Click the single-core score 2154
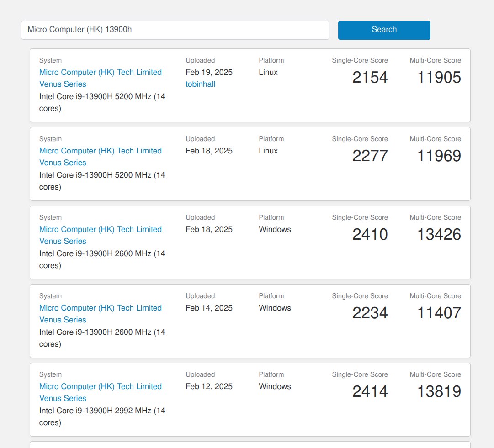 (370, 78)
